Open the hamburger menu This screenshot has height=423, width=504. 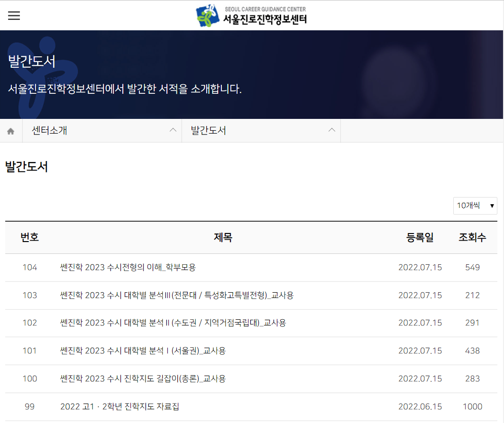point(14,16)
